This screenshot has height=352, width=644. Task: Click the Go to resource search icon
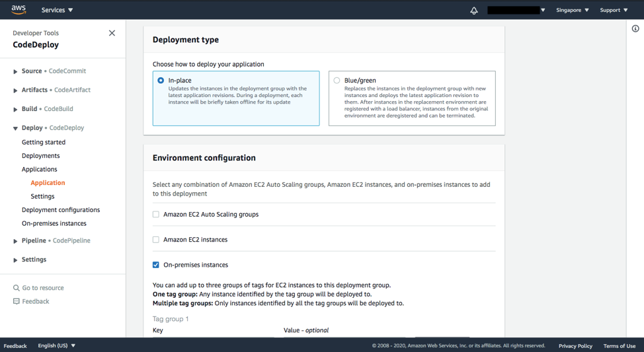(x=17, y=288)
